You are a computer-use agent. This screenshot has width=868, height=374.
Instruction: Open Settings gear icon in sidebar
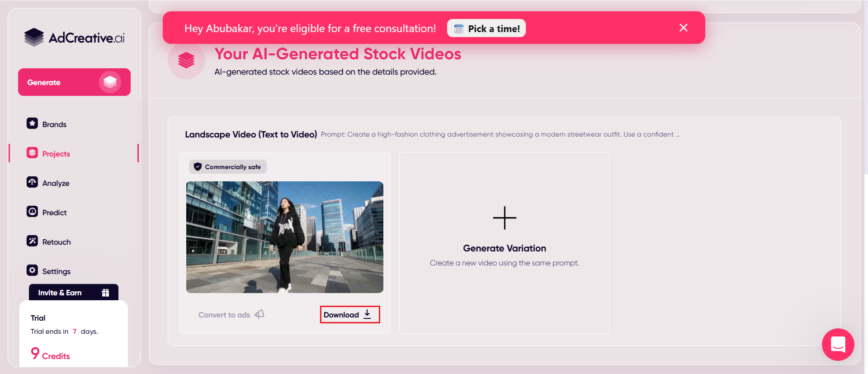click(32, 270)
